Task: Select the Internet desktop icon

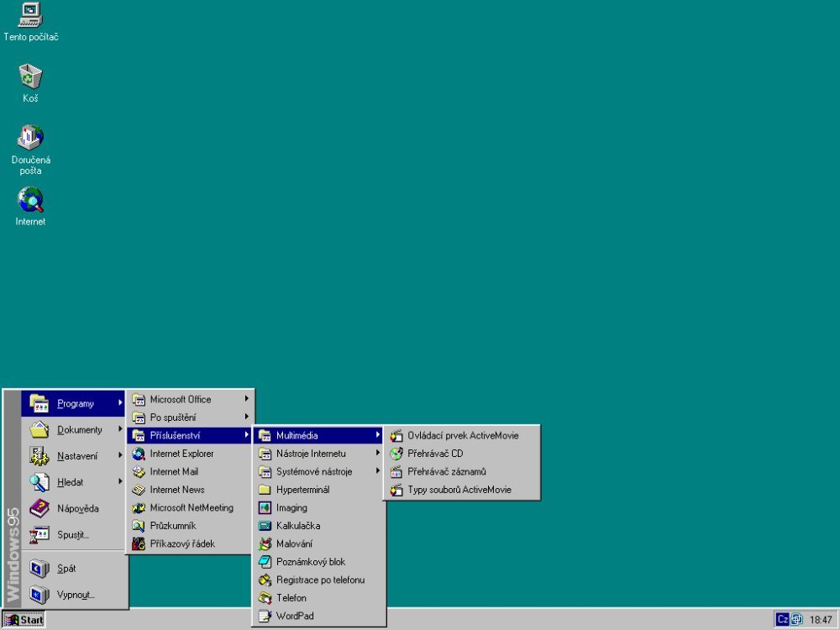Action: click(30, 207)
